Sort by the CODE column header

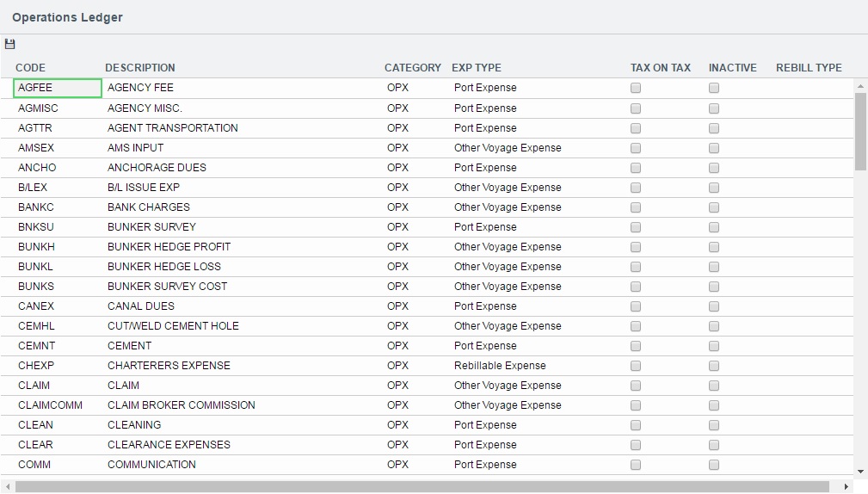(x=30, y=68)
